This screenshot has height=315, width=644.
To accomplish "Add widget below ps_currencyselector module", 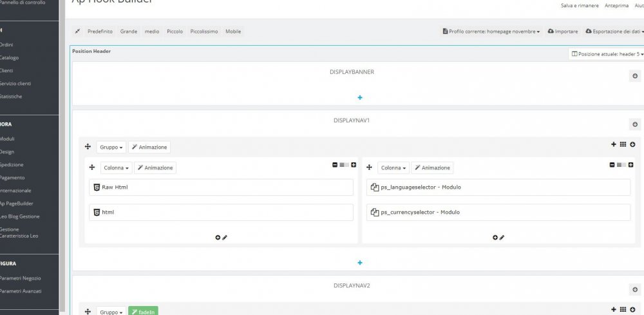I will 495,238.
